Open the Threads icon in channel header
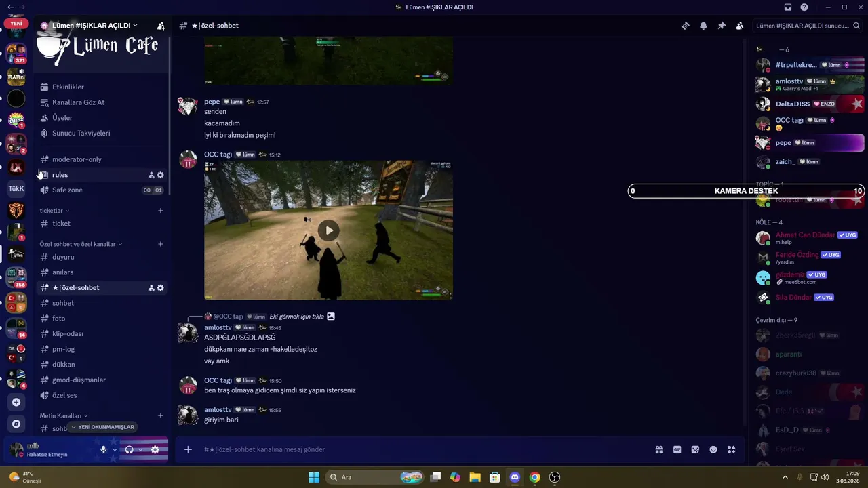This screenshot has height=488, width=868. pyautogui.click(x=686, y=26)
